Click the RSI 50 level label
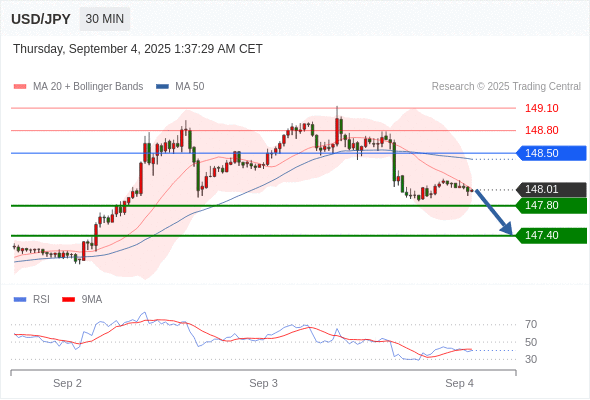 click(x=531, y=342)
